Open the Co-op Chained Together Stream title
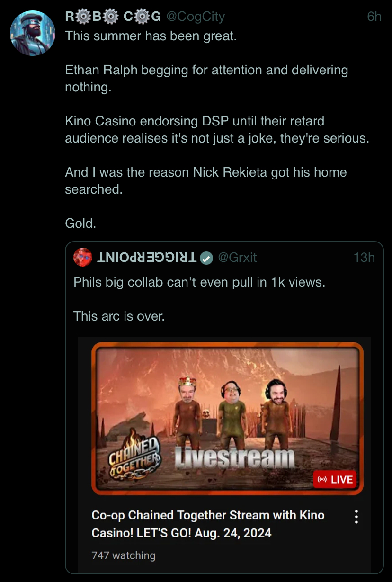The width and height of the screenshot is (392, 582). pyautogui.click(x=208, y=524)
